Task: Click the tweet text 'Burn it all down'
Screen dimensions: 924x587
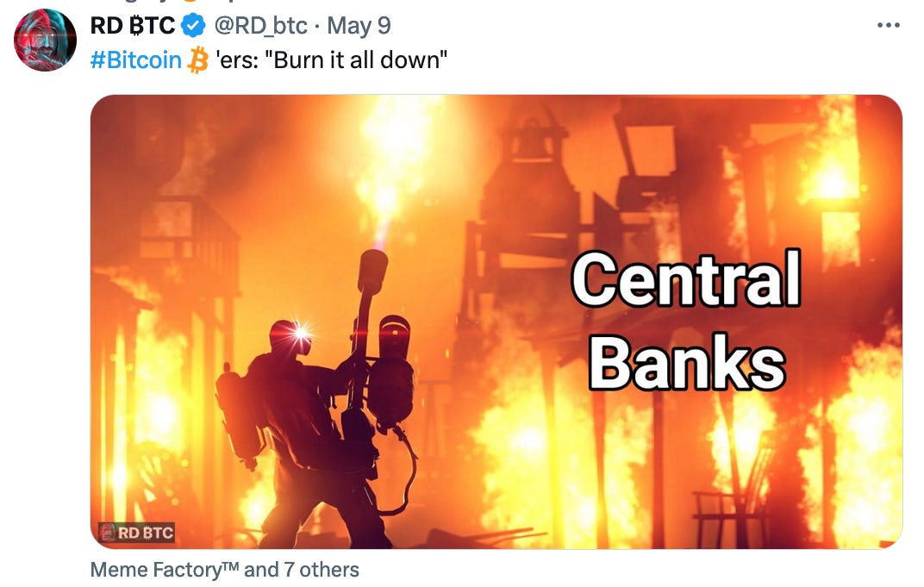Action: click(x=360, y=60)
